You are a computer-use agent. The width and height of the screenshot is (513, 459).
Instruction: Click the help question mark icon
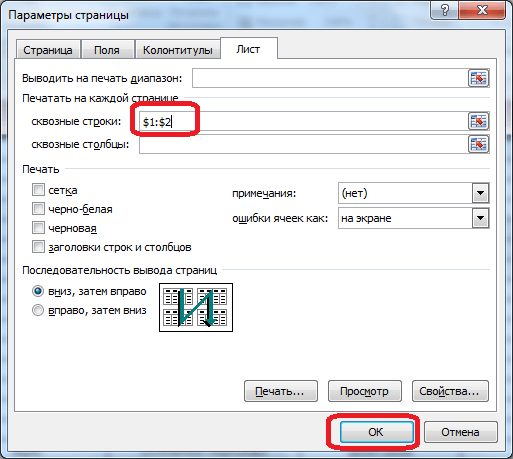[x=445, y=11]
